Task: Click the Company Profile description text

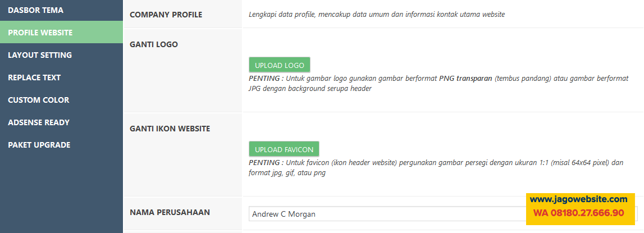Action: coord(376,15)
